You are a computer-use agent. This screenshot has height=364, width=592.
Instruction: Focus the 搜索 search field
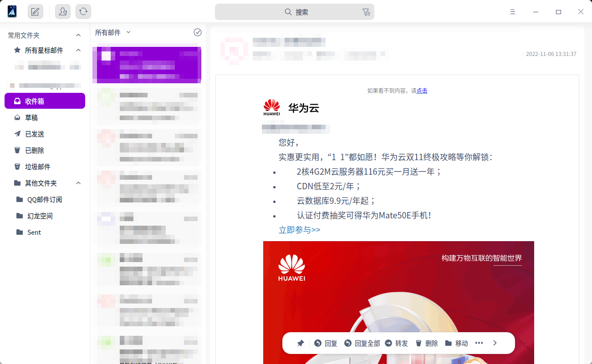click(295, 12)
